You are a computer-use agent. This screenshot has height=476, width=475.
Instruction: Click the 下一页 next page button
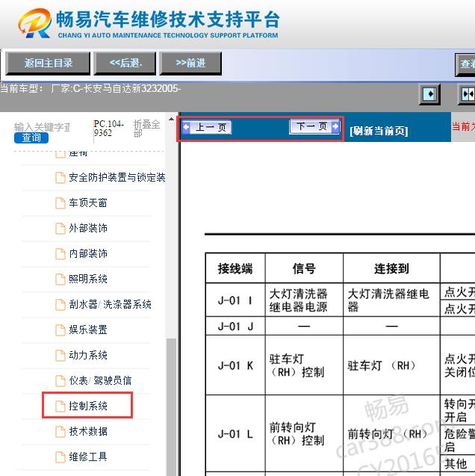pyautogui.click(x=315, y=126)
